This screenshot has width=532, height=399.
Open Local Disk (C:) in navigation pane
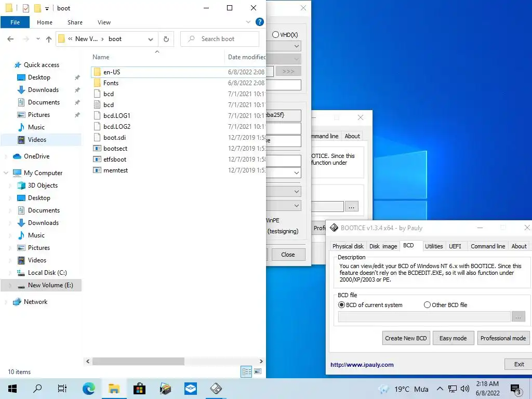coord(47,272)
